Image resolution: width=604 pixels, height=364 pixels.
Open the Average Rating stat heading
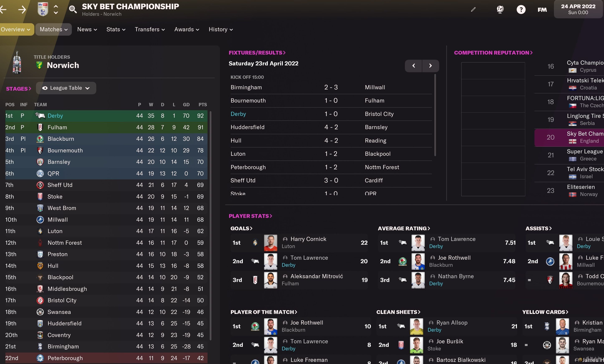coord(404,228)
